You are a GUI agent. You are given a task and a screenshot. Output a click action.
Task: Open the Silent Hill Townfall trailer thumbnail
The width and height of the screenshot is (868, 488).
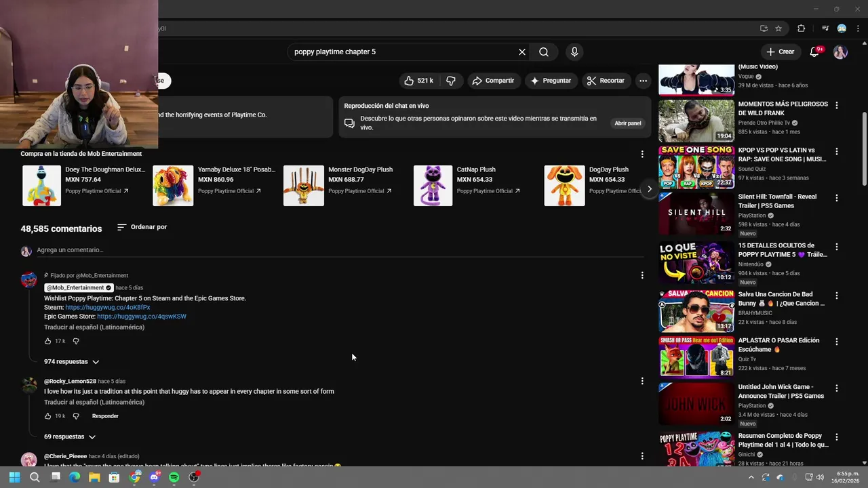[x=696, y=212]
